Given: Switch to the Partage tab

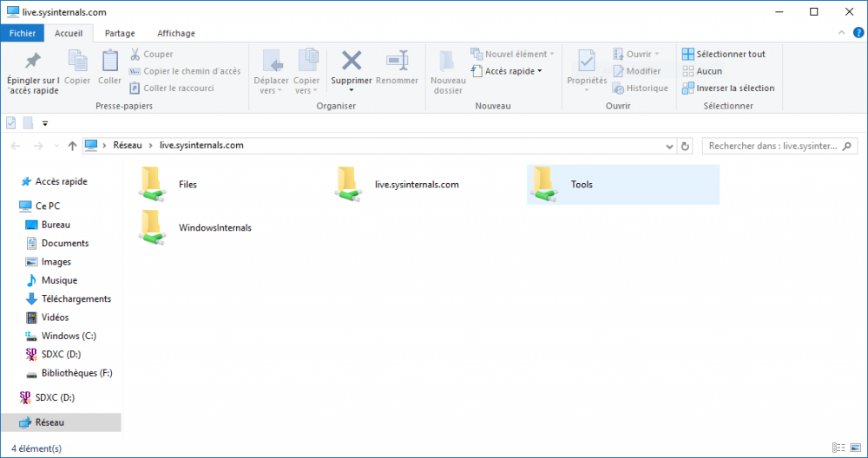Looking at the screenshot, I should 120,33.
